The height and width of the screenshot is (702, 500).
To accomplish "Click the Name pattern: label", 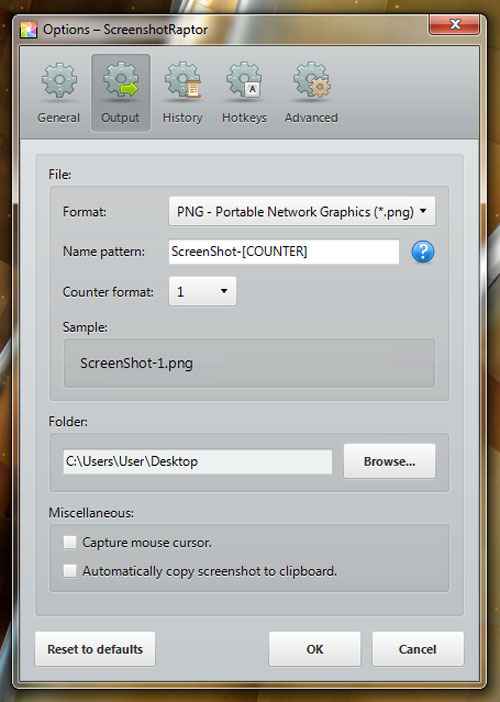I will point(104,252).
